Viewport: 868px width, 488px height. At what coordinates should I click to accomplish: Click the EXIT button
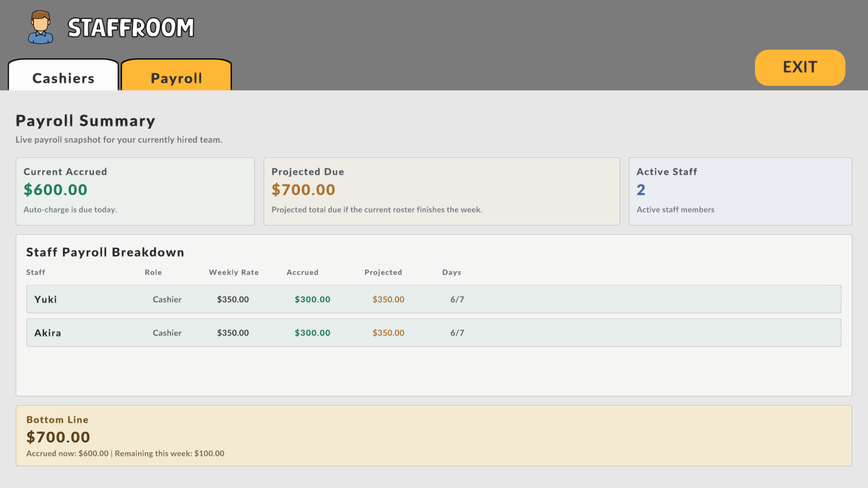click(x=800, y=67)
